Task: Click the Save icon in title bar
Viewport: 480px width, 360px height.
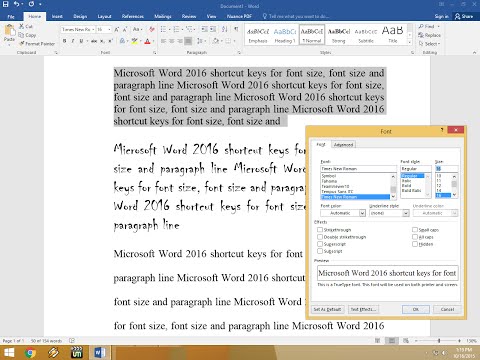Action: coord(6,4)
